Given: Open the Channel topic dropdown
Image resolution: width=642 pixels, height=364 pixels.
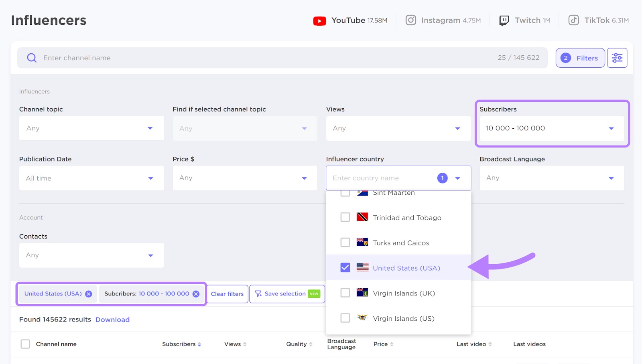Looking at the screenshot, I should [91, 128].
